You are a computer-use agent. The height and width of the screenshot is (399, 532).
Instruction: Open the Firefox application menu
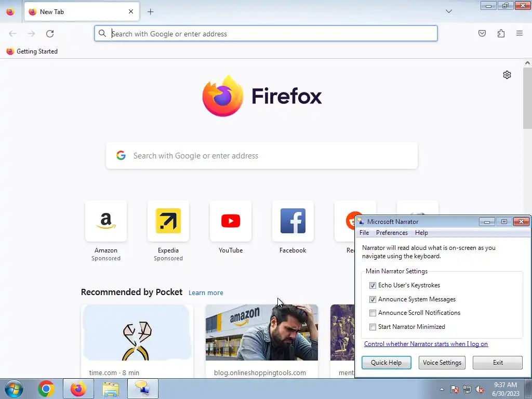[520, 33]
